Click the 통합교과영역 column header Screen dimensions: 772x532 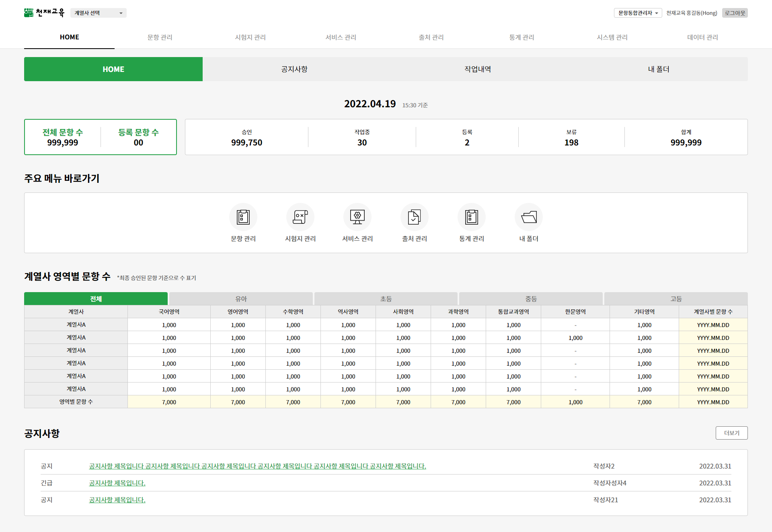coord(513,311)
